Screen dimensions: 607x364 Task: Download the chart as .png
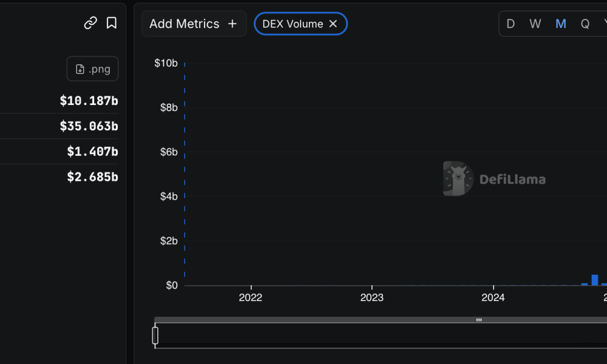pyautogui.click(x=92, y=69)
